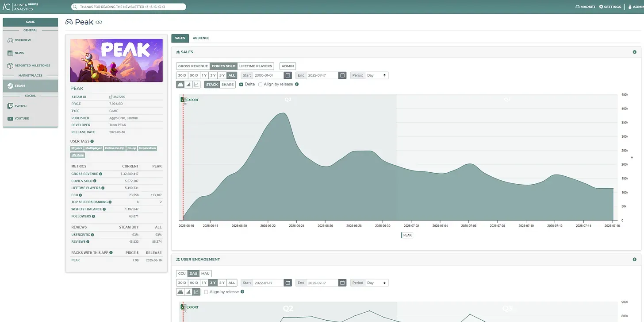Switch Sales chart to line chart icon
The width and height of the screenshot is (644, 322).
(x=196, y=84)
